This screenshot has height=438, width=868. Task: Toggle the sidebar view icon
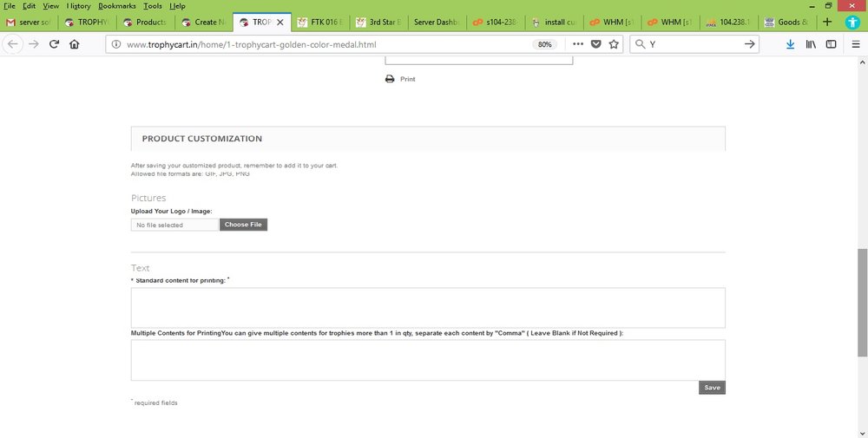[x=831, y=44]
